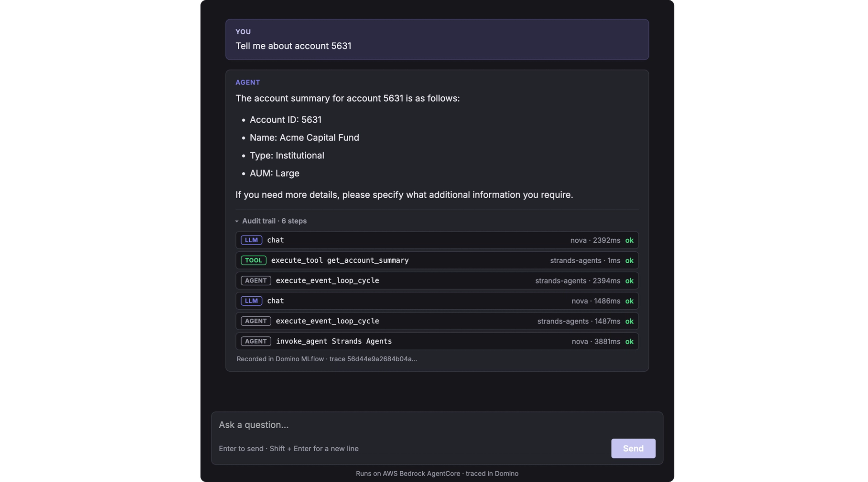Click ok status on get_account_summary row
Viewport: 868px width, 482px height.
pos(629,260)
